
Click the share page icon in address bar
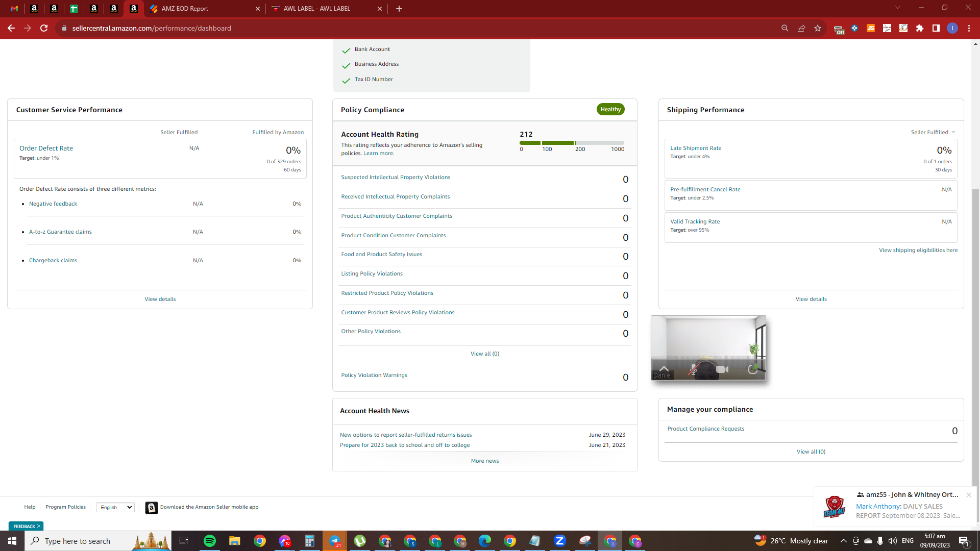pos(801,28)
